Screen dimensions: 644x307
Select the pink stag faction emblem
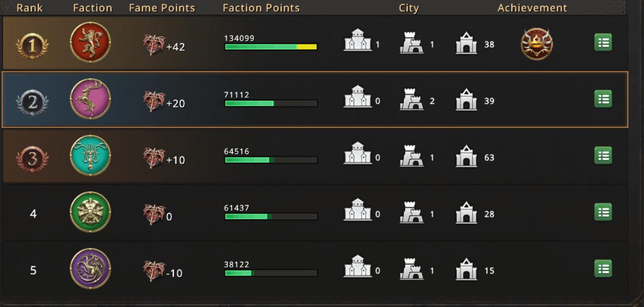90,99
